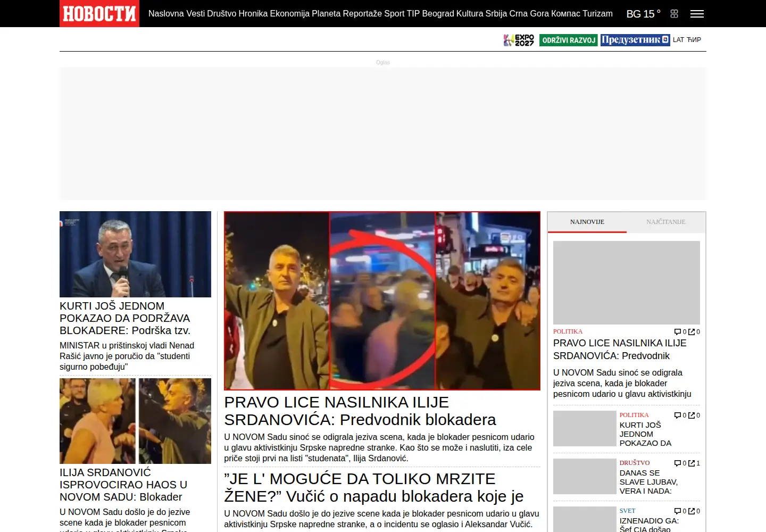Image resolution: width=766 pixels, height=532 pixels.
Task: Click share icon on PRAVO LICE sidebar article
Action: click(692, 332)
